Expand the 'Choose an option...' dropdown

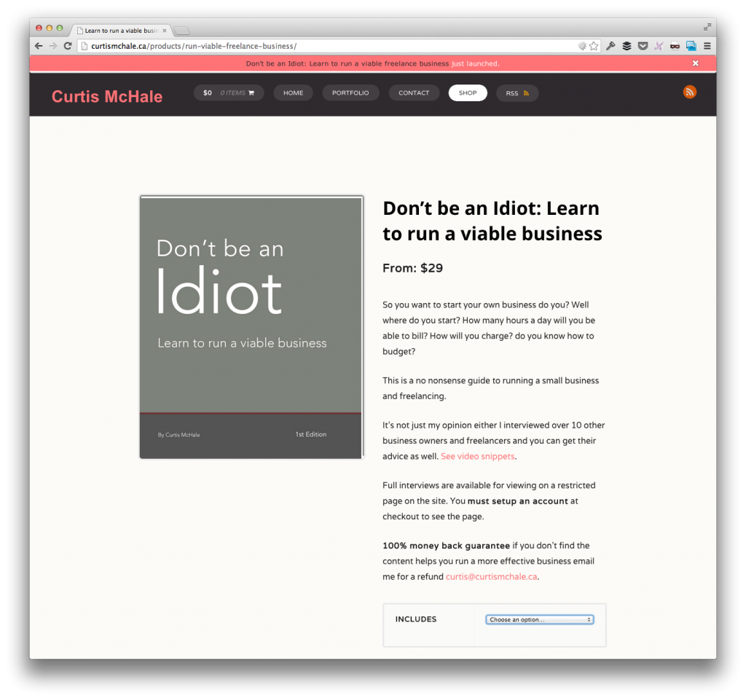tap(540, 620)
